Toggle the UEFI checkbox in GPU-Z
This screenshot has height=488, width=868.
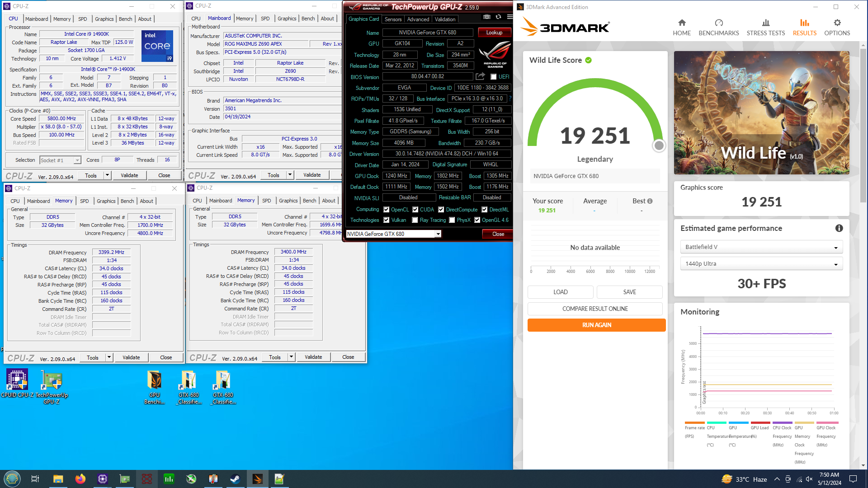(x=493, y=77)
